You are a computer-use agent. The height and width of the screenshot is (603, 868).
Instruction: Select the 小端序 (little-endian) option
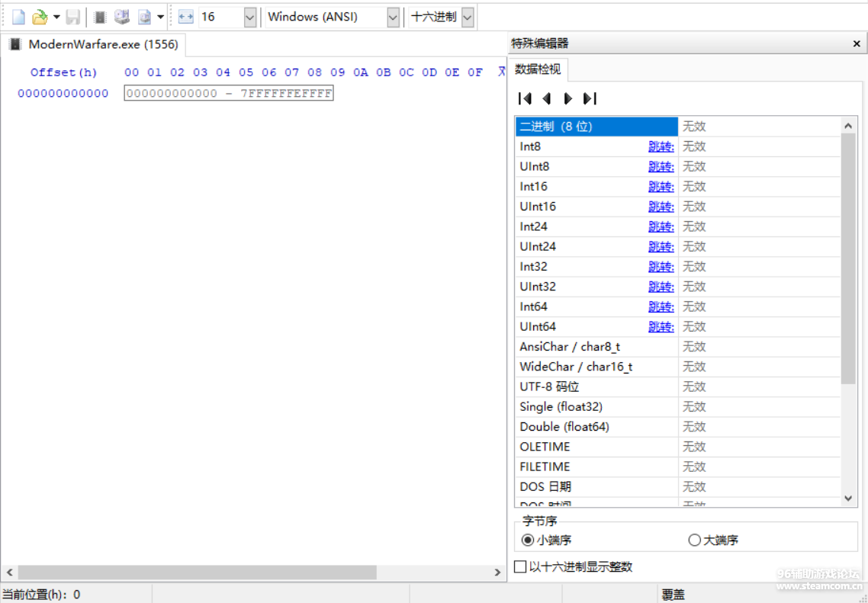click(x=526, y=540)
